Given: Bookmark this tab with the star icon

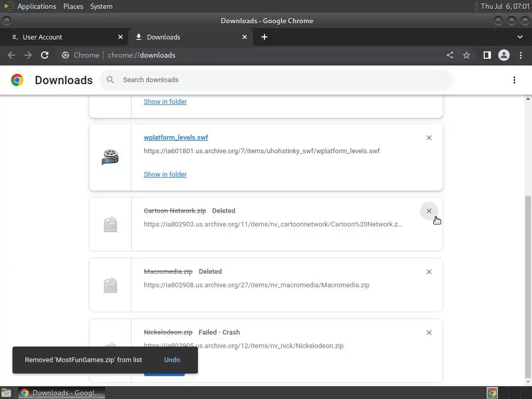Looking at the screenshot, I should 467,55.
